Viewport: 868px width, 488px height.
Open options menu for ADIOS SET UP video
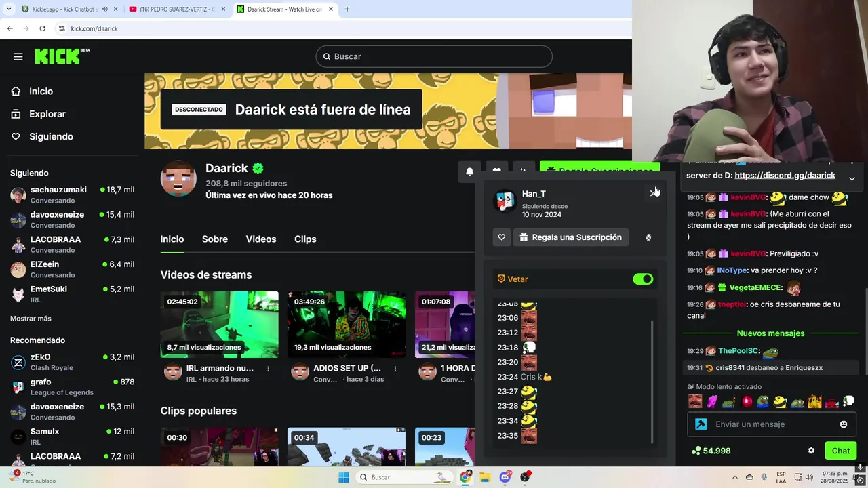tap(396, 369)
